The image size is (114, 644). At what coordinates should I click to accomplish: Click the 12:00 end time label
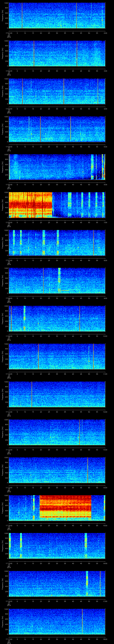click(105, 412)
